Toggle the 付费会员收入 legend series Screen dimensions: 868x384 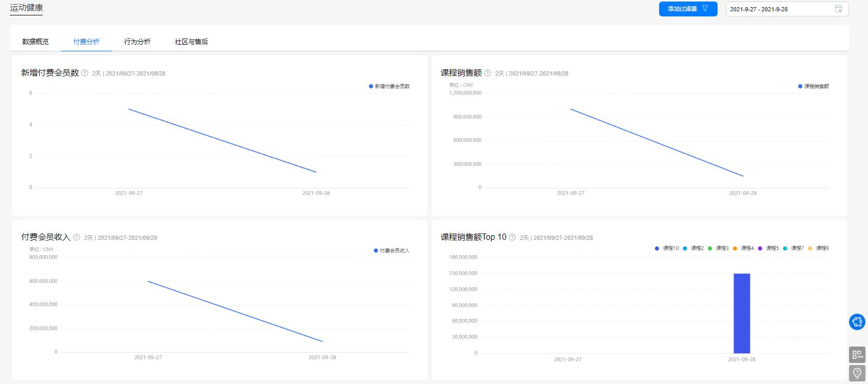click(392, 251)
